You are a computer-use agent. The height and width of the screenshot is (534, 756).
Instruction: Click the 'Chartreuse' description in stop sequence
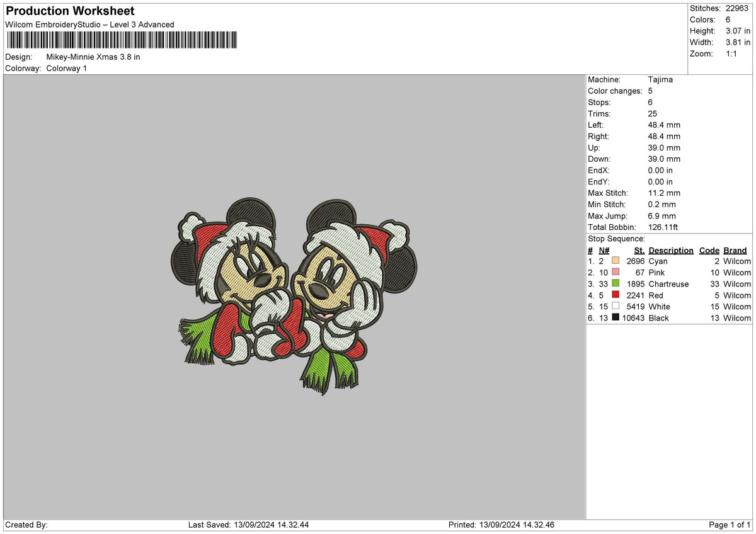point(668,284)
